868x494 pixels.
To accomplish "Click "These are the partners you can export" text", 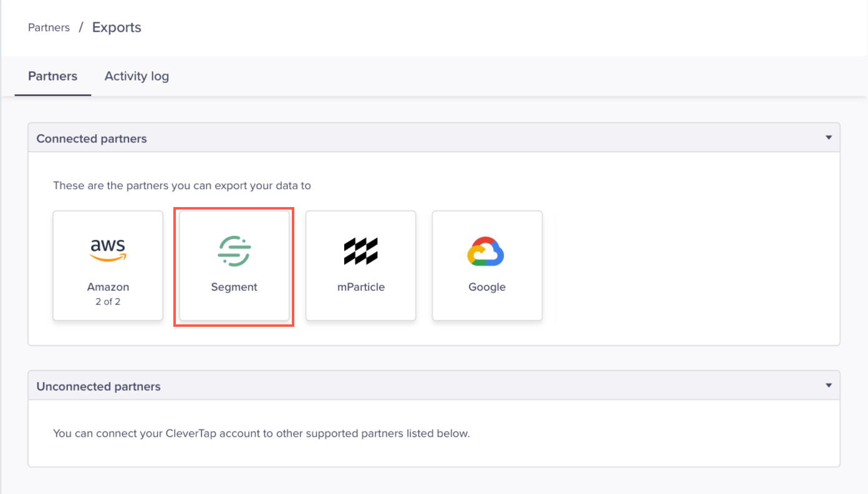I will pyautogui.click(x=182, y=185).
